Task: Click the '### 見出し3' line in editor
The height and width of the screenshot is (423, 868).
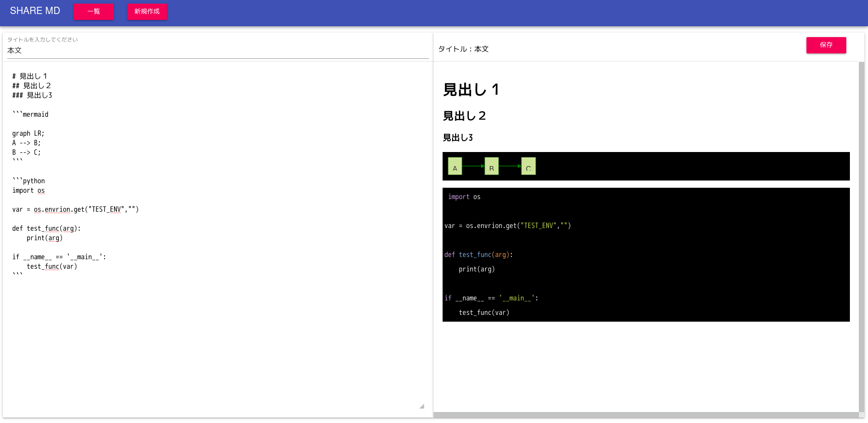Action: [32, 95]
